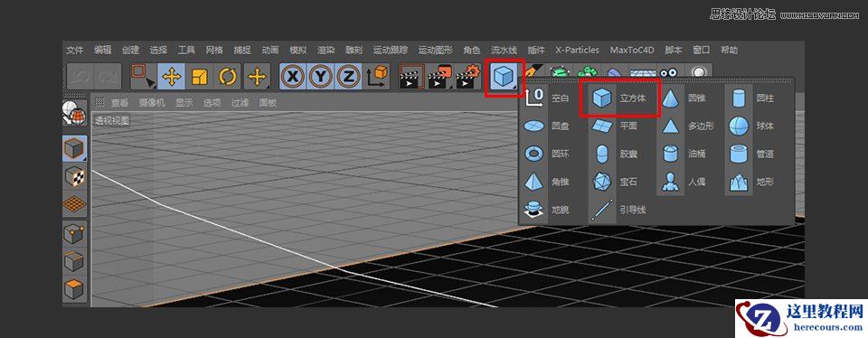The image size is (868, 338).
Task: Expand the Render to Picture Viewer dropdown
Action: [440, 77]
